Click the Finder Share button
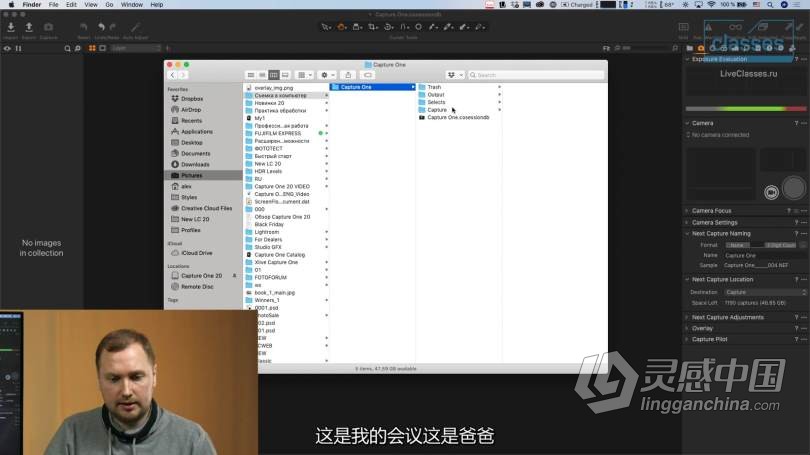Image resolution: width=810 pixels, height=455 pixels. click(x=348, y=75)
